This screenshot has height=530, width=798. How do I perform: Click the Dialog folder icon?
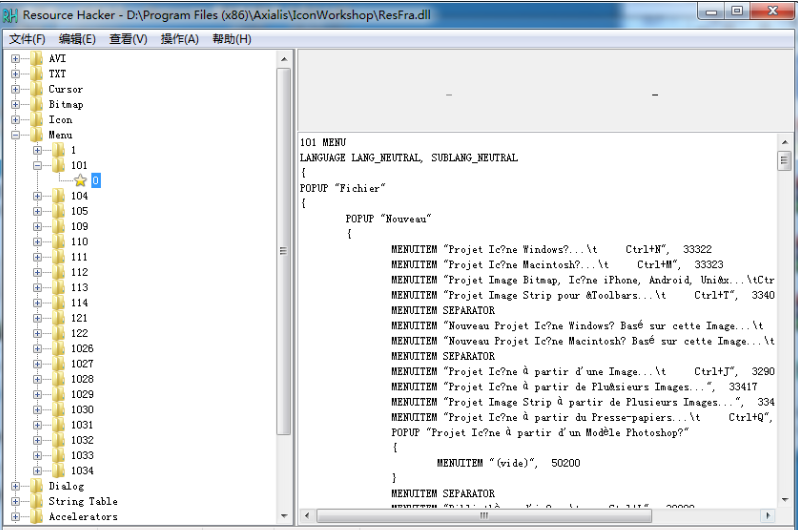(x=37, y=487)
